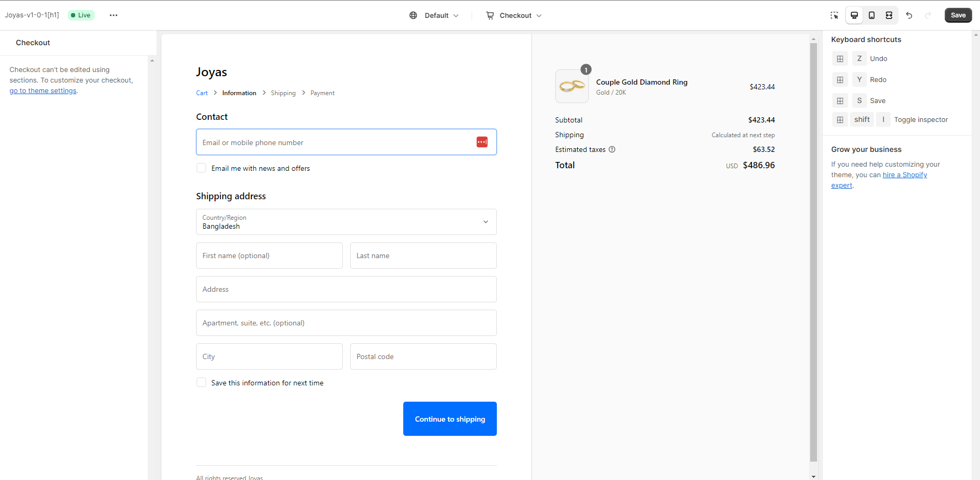
Task: Switch to mobile preview icon
Action: (872, 15)
